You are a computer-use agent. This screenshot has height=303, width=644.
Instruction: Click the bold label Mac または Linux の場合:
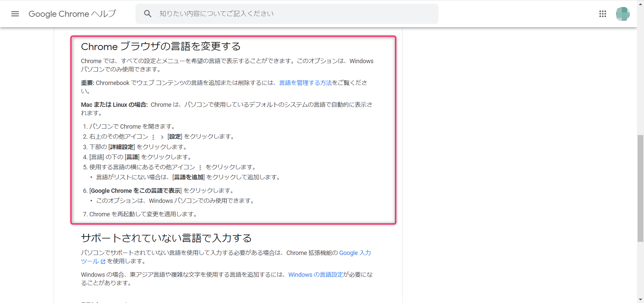[114, 105]
